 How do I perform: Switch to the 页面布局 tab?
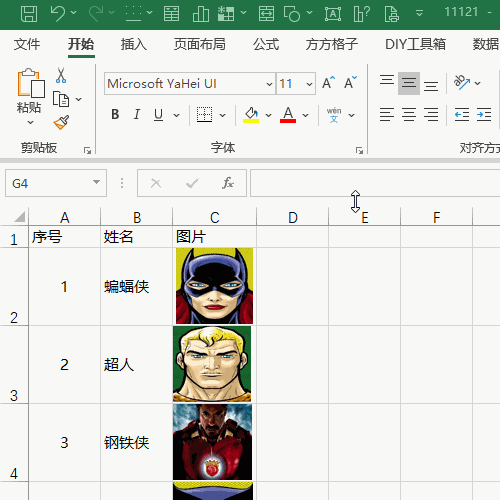tap(199, 44)
